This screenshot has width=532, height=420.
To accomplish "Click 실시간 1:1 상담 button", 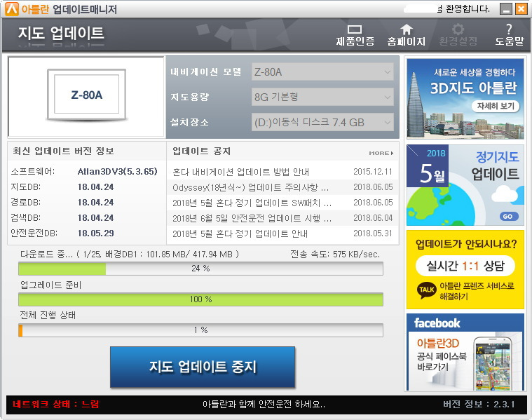I will [465, 266].
